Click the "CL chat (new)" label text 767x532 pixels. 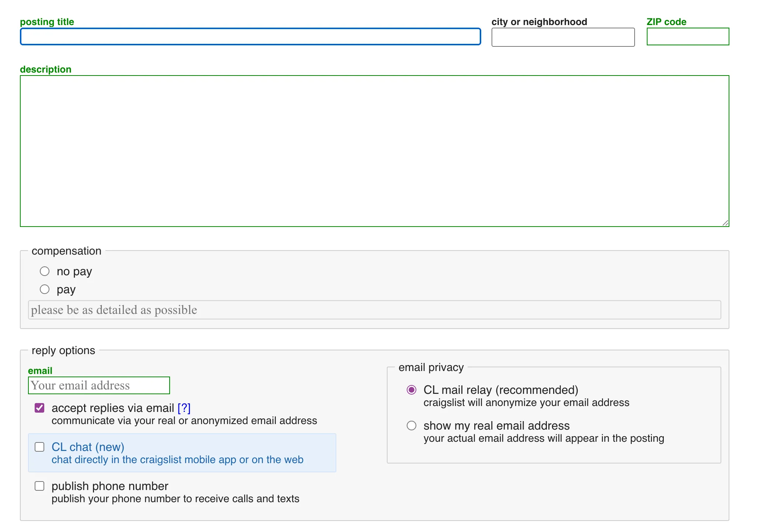click(x=88, y=447)
